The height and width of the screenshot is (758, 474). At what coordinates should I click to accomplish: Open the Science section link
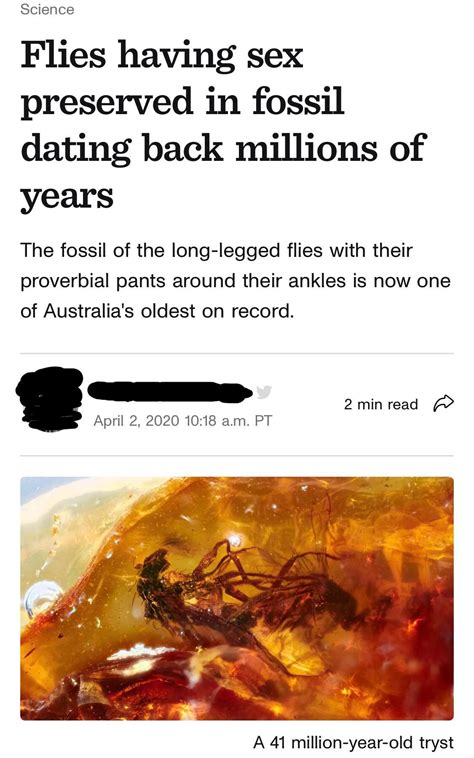(x=47, y=9)
